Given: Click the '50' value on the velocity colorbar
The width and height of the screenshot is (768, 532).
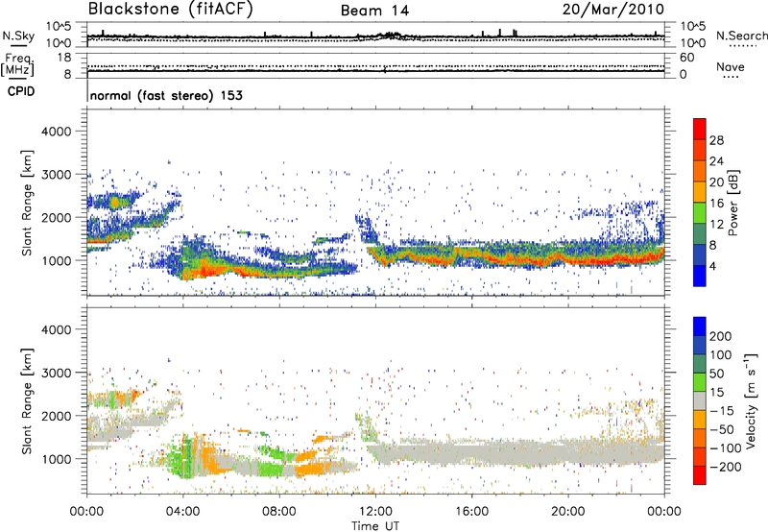Looking at the screenshot, I should tap(716, 374).
